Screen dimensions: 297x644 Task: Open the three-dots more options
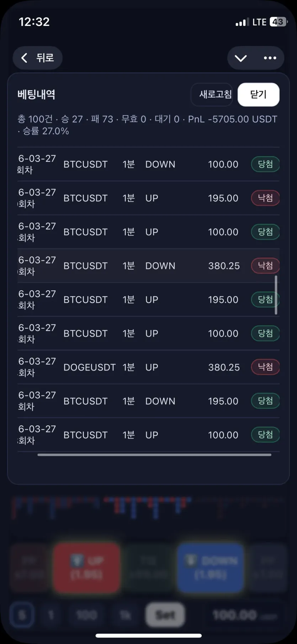(x=270, y=58)
